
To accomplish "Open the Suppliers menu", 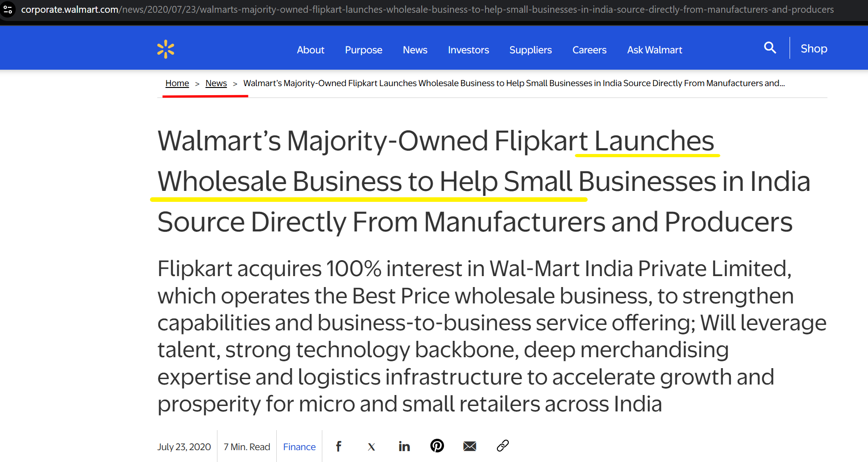I will [530, 50].
